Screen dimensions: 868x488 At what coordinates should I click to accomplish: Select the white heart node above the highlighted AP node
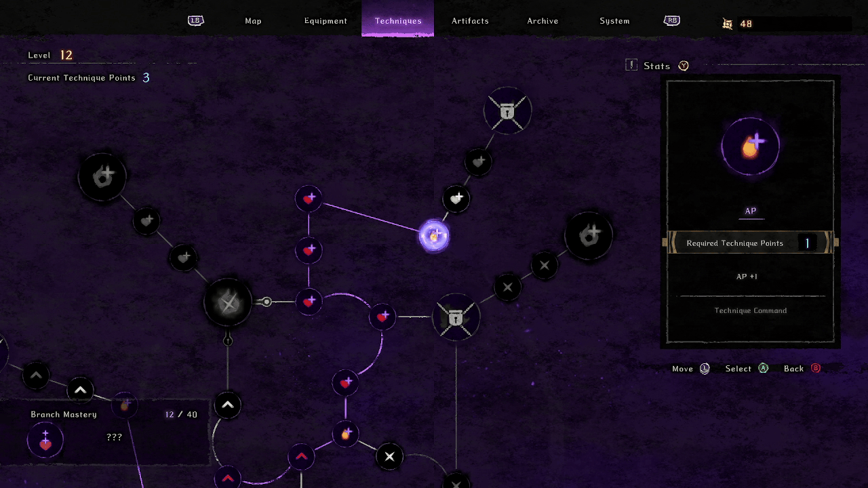456,199
